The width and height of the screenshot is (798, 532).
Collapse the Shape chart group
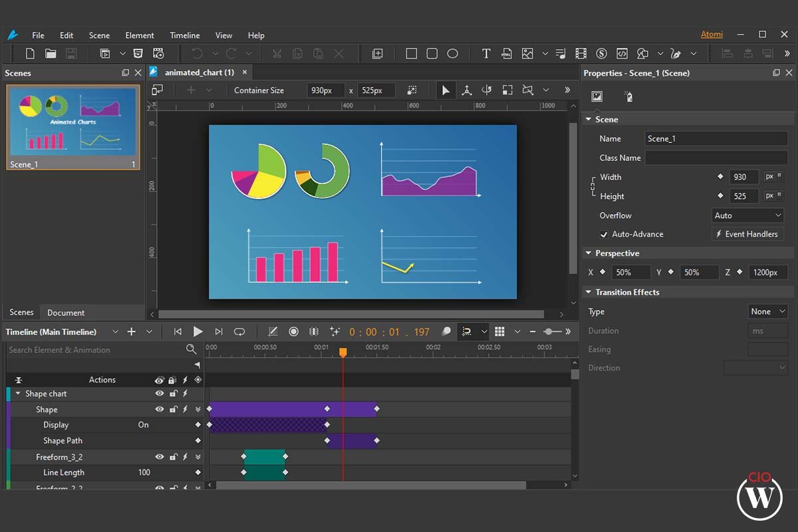[x=18, y=394]
